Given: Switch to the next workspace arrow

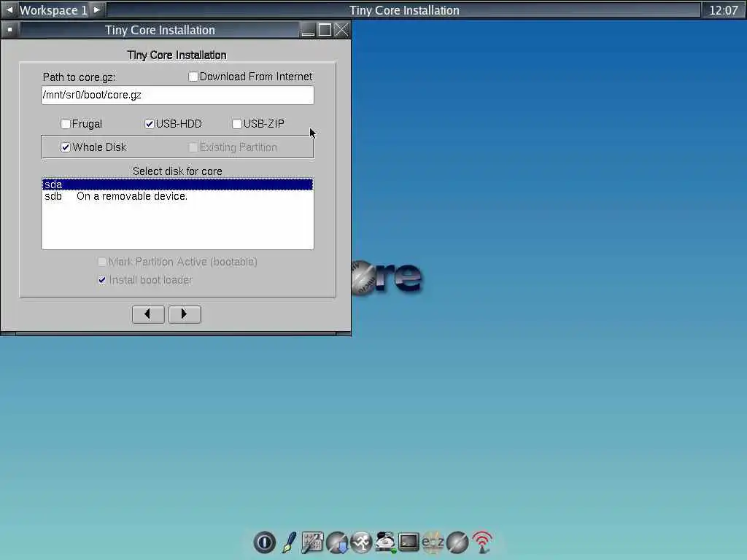Looking at the screenshot, I should 97,9.
